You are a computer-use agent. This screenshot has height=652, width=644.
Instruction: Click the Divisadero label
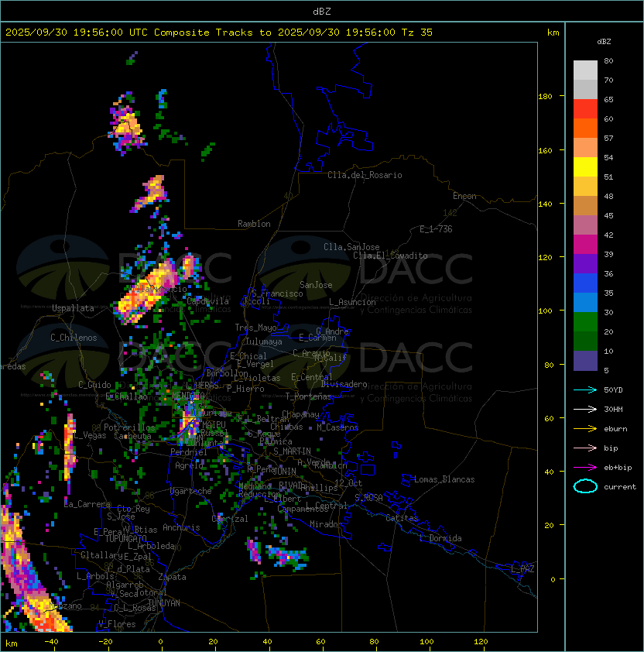click(344, 384)
